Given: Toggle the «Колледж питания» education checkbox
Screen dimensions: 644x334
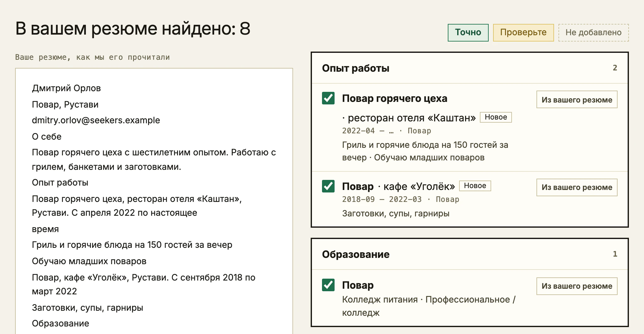Looking at the screenshot, I should point(328,285).
